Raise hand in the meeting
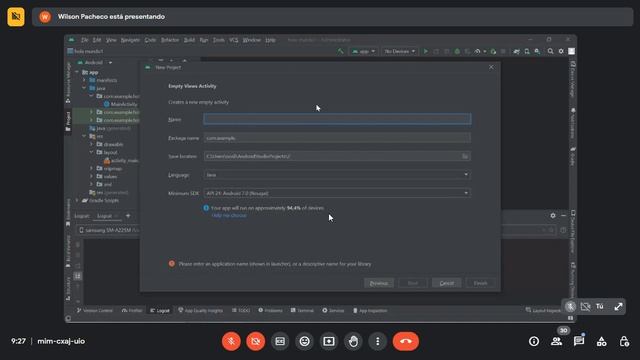 pos(353,341)
